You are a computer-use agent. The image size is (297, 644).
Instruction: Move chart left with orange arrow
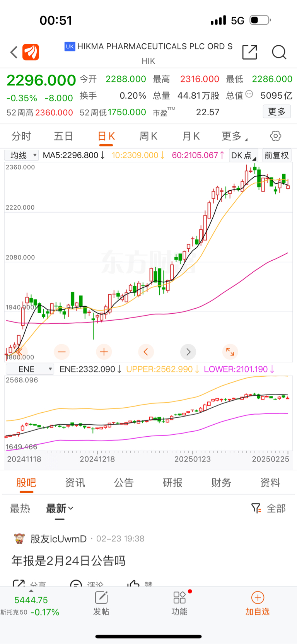click(x=146, y=352)
